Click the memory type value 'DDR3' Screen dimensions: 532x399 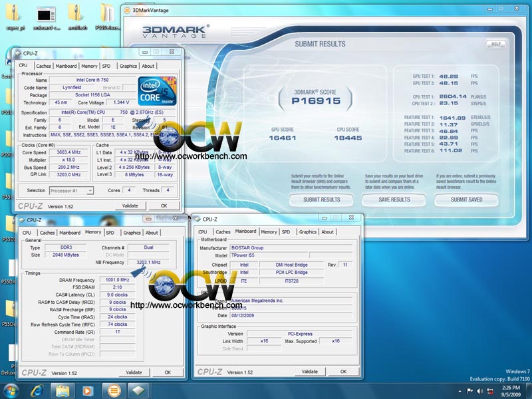click(x=66, y=247)
